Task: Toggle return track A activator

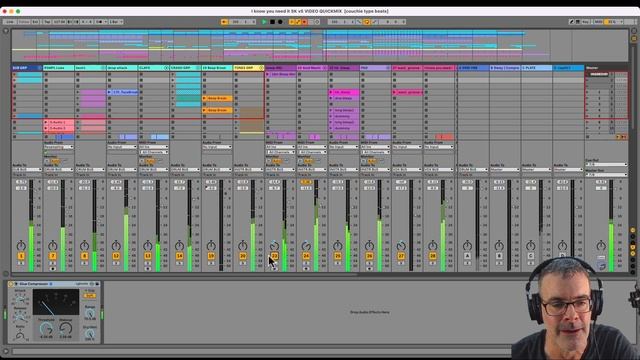Action: coord(467,256)
